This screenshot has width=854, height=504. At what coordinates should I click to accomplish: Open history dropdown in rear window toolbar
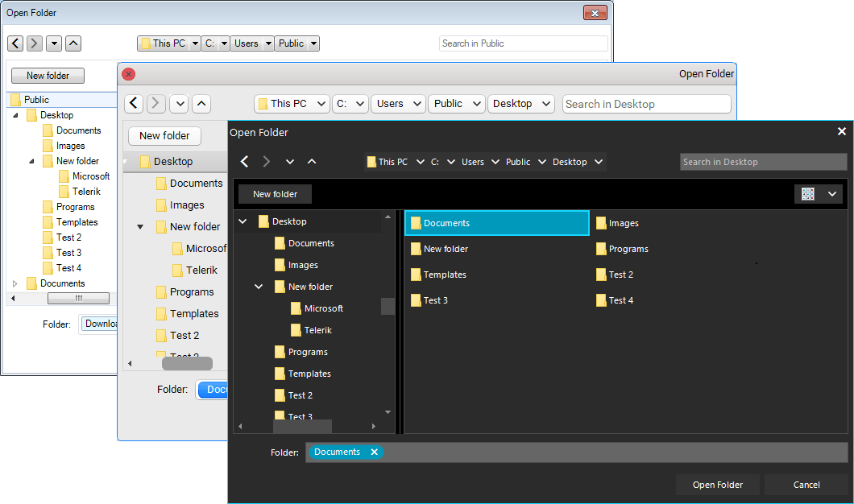[x=54, y=43]
